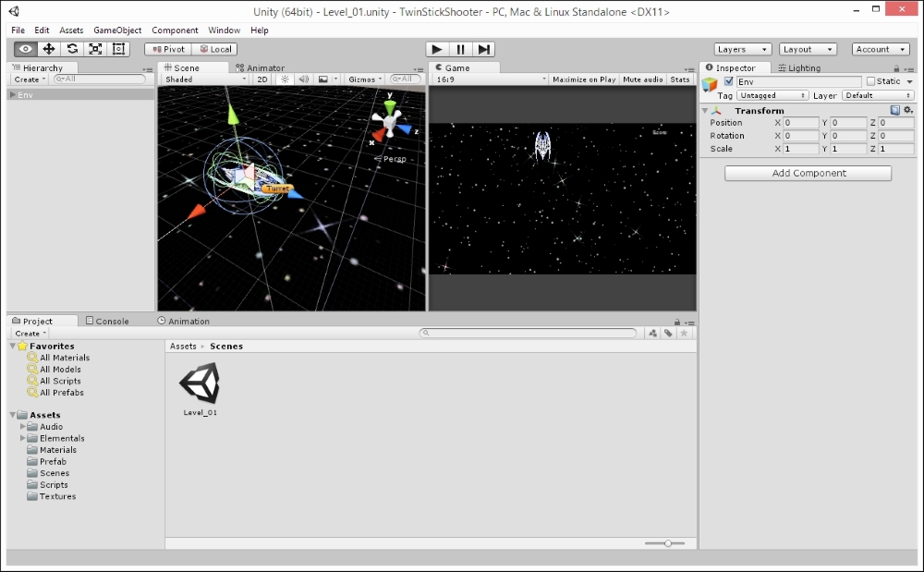Screen dimensions: 924x572
Task: Open the Shaded draw mode dropdown
Action: click(x=205, y=79)
